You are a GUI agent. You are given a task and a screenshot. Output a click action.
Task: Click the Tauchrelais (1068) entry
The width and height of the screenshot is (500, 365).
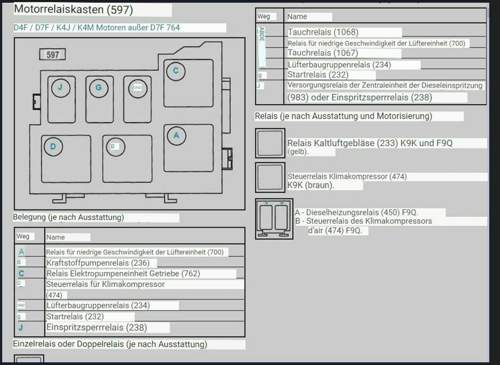323,32
